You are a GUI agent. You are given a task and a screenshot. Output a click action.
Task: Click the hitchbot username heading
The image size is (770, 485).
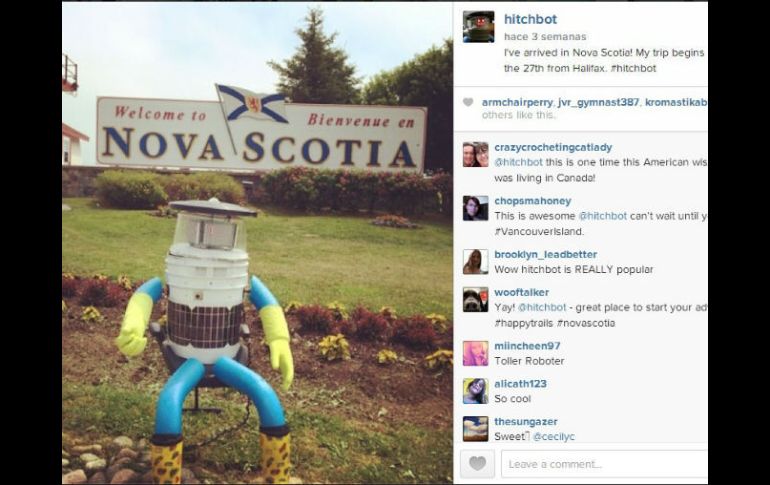(x=530, y=19)
